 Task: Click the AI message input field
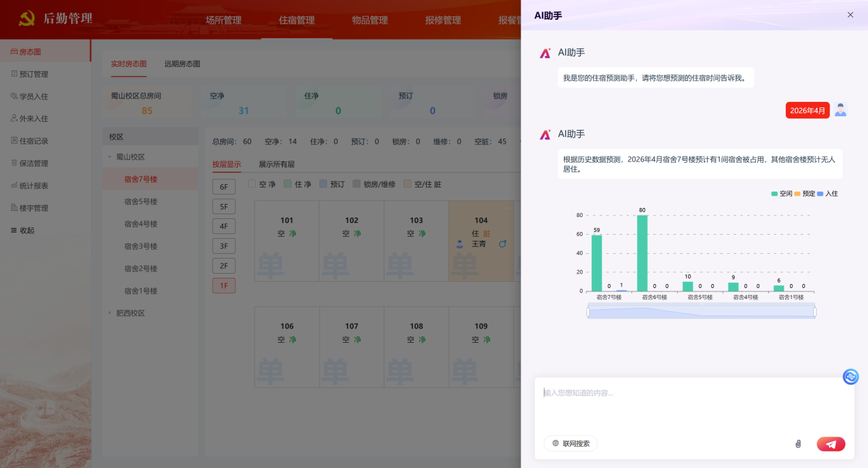pyautogui.click(x=694, y=404)
